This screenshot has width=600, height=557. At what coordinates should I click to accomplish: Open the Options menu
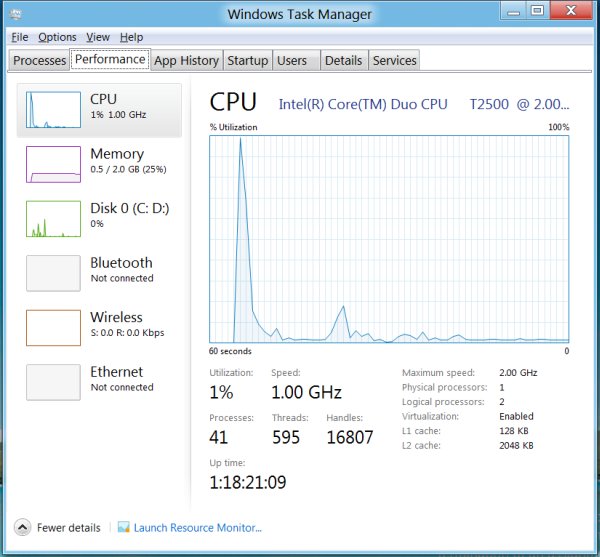tap(57, 37)
